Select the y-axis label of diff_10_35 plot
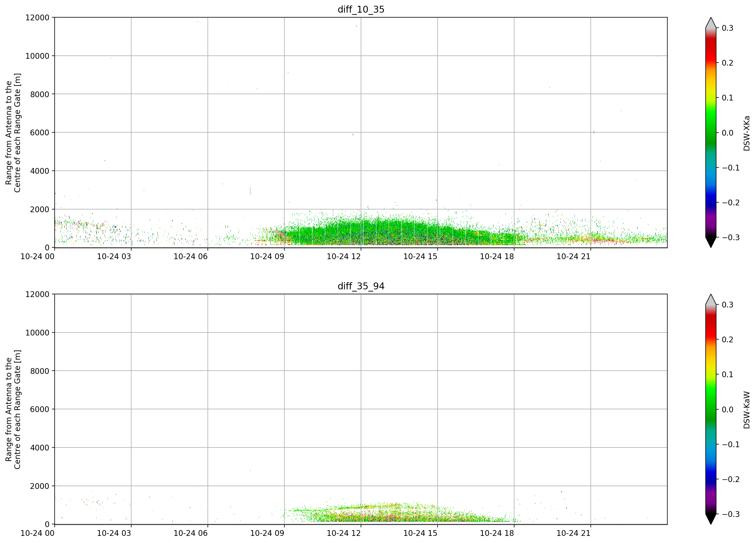 point(13,133)
